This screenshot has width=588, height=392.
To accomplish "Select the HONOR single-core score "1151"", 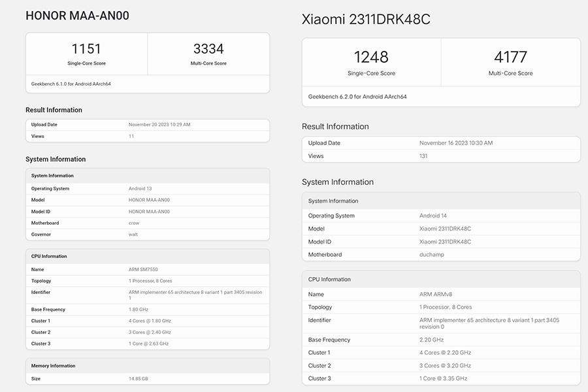I will (x=86, y=49).
